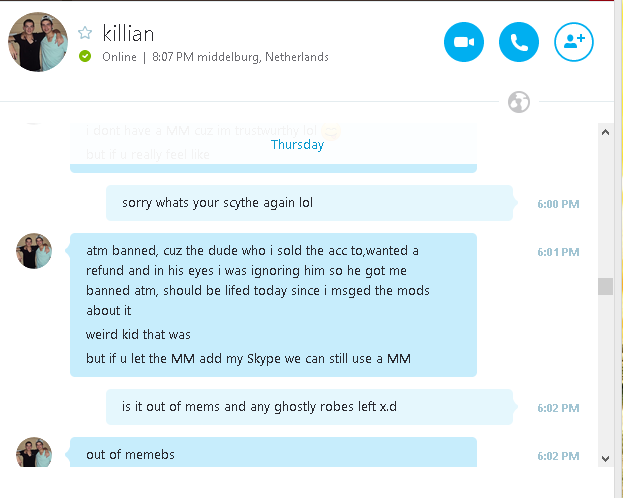Image resolution: width=623 pixels, height=498 pixels.
Task: Click the scrollbar up arrow
Action: (x=605, y=132)
